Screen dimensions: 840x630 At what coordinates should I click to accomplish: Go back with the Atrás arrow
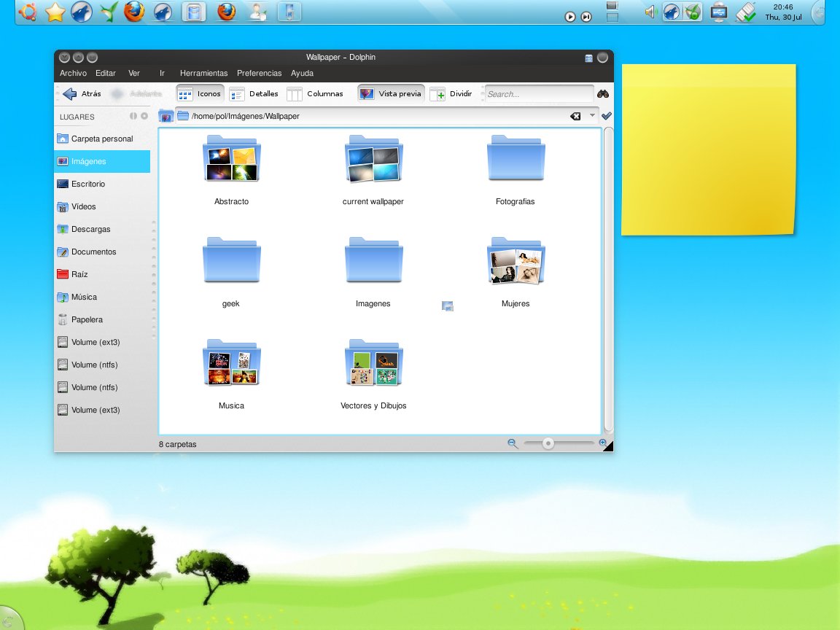[x=82, y=94]
